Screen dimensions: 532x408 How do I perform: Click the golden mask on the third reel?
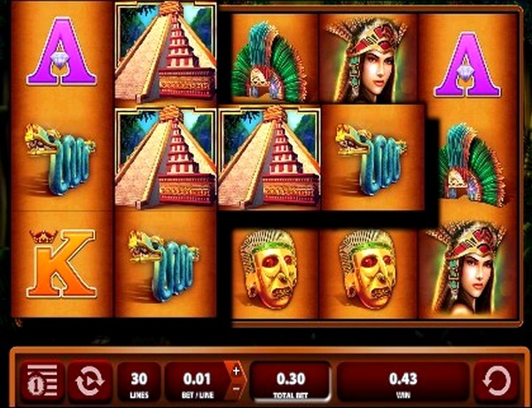coord(269,269)
